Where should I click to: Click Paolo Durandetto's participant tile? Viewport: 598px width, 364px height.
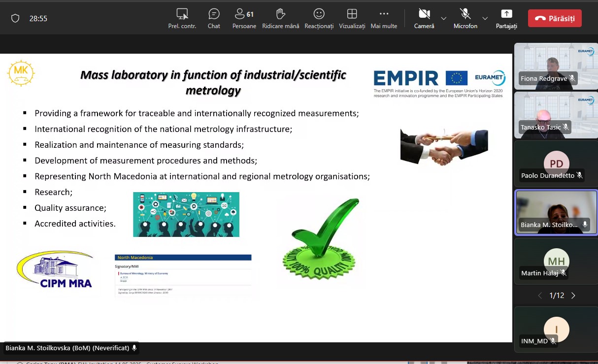[x=556, y=164]
